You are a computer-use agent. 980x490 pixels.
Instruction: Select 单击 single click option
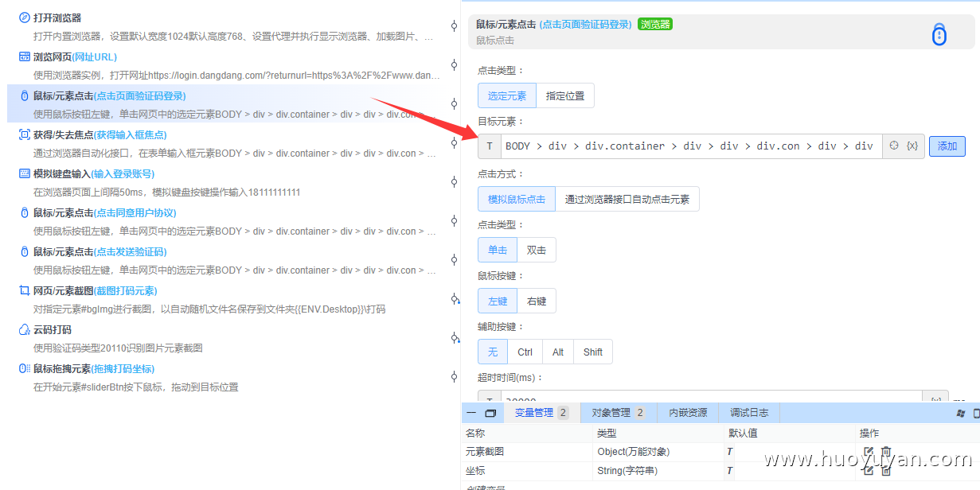click(x=498, y=250)
